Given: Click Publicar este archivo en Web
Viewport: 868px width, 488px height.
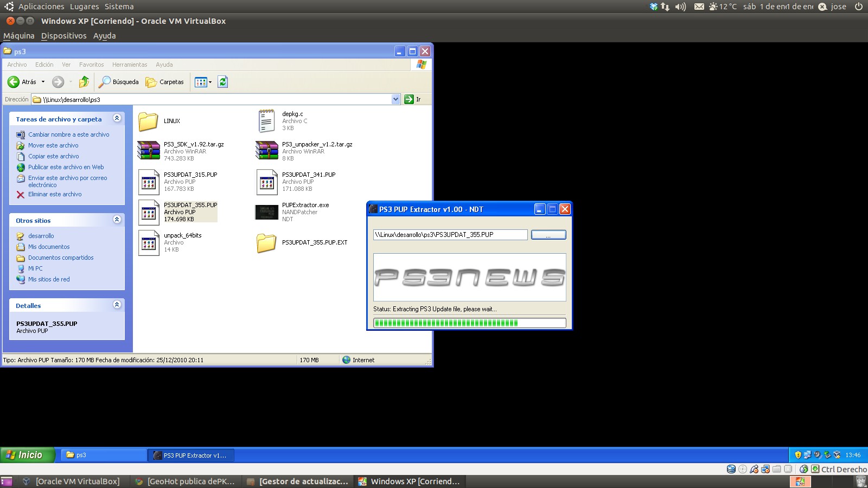Looking at the screenshot, I should [x=66, y=167].
